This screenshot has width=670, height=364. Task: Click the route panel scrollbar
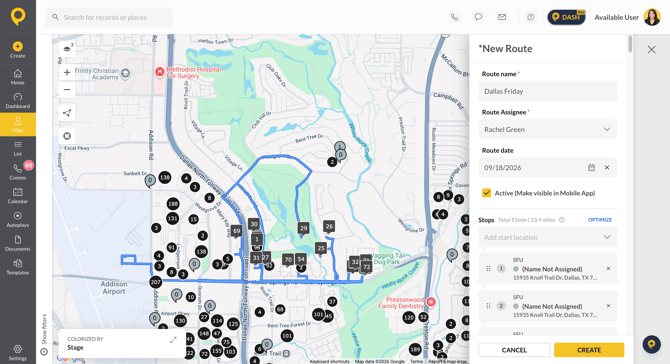630,44
